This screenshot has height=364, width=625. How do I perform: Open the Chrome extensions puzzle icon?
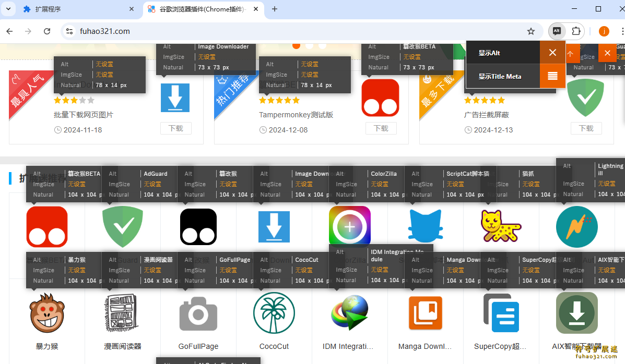pyautogui.click(x=576, y=31)
